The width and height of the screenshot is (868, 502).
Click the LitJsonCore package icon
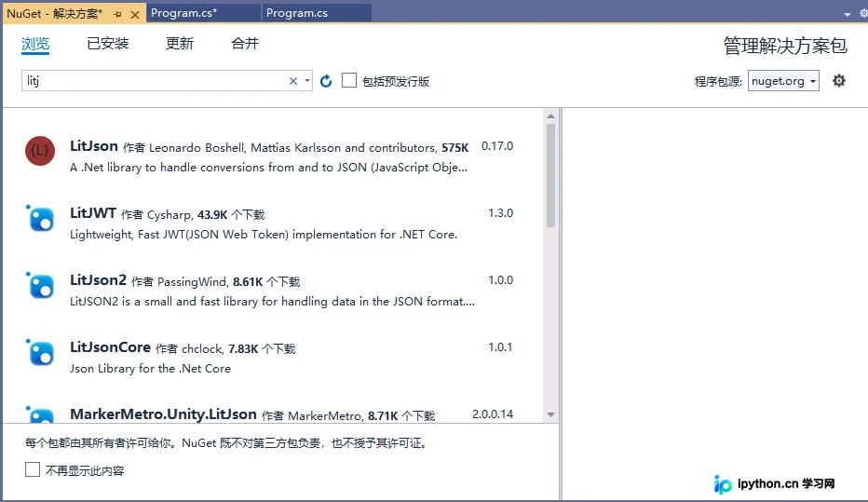point(40,352)
